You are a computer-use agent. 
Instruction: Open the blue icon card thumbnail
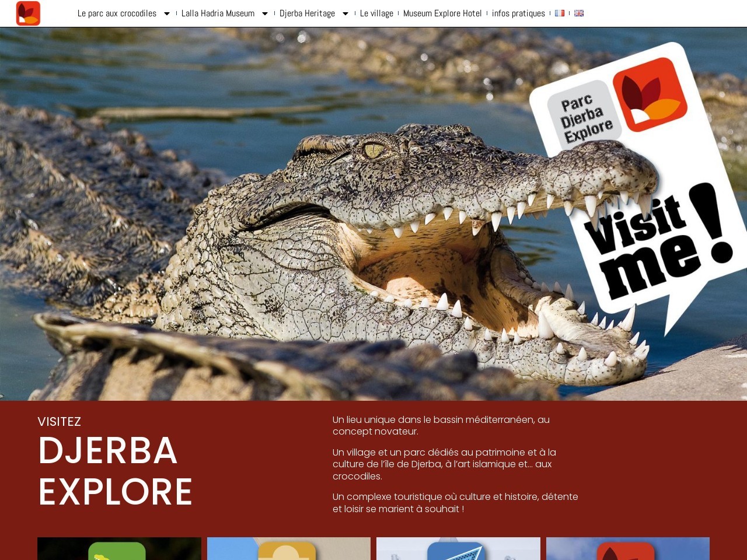coord(458,548)
